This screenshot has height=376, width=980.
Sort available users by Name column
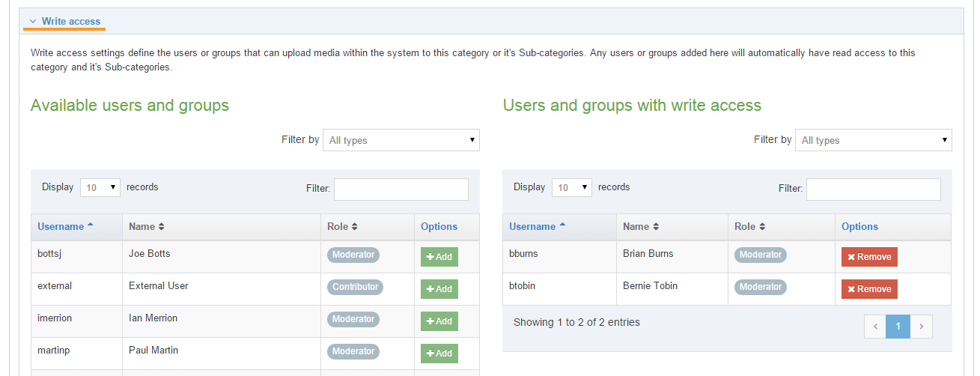[x=146, y=226]
